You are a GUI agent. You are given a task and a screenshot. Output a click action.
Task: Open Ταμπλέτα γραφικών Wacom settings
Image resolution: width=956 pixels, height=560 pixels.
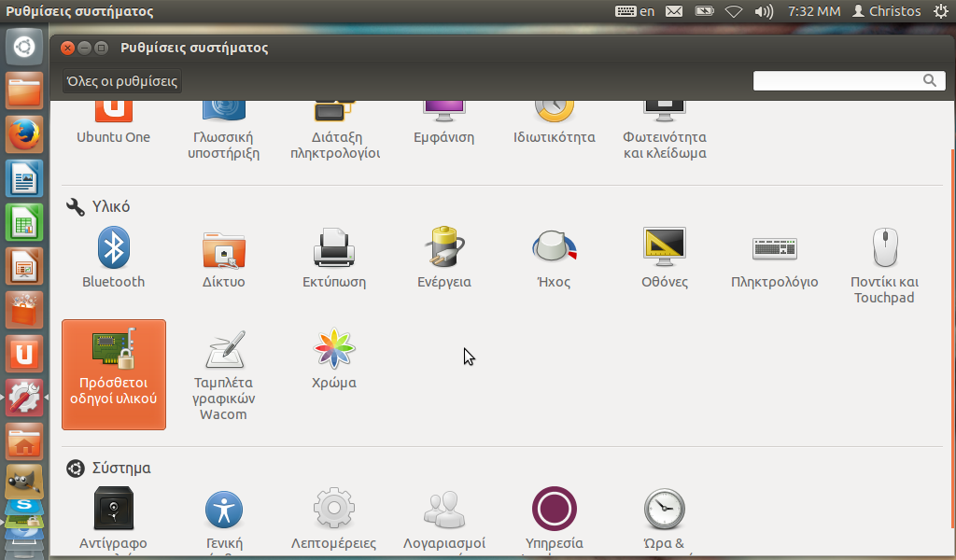[224, 374]
